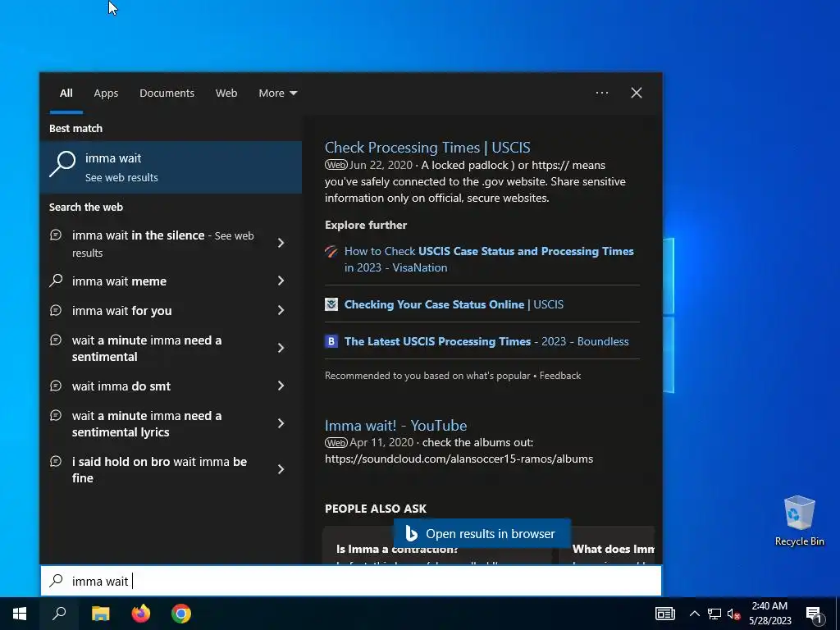
Task: Click the VisaNation favicon icon
Action: click(331, 251)
